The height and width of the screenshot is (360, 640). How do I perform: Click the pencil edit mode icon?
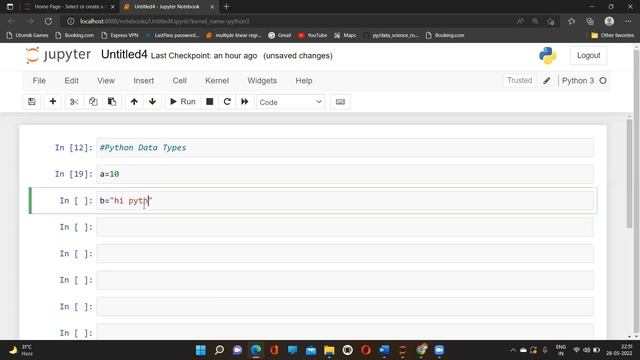(547, 81)
